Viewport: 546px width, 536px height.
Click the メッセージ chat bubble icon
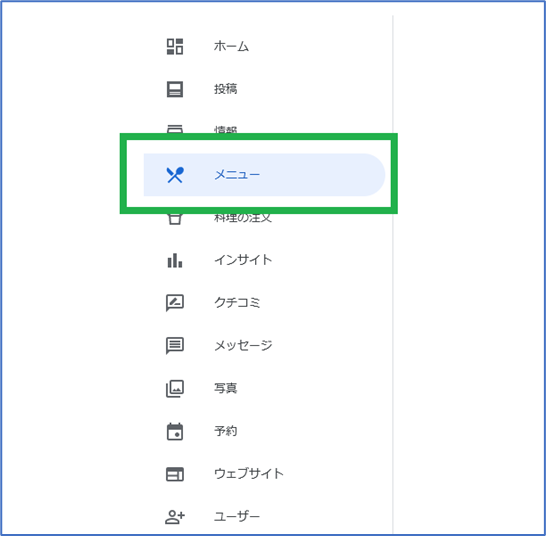pos(175,346)
